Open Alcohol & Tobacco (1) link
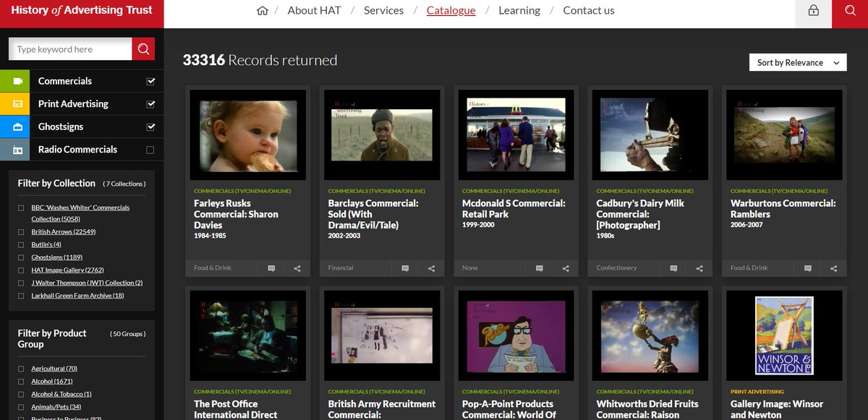Screen dimensions: 868x420 tap(61, 394)
